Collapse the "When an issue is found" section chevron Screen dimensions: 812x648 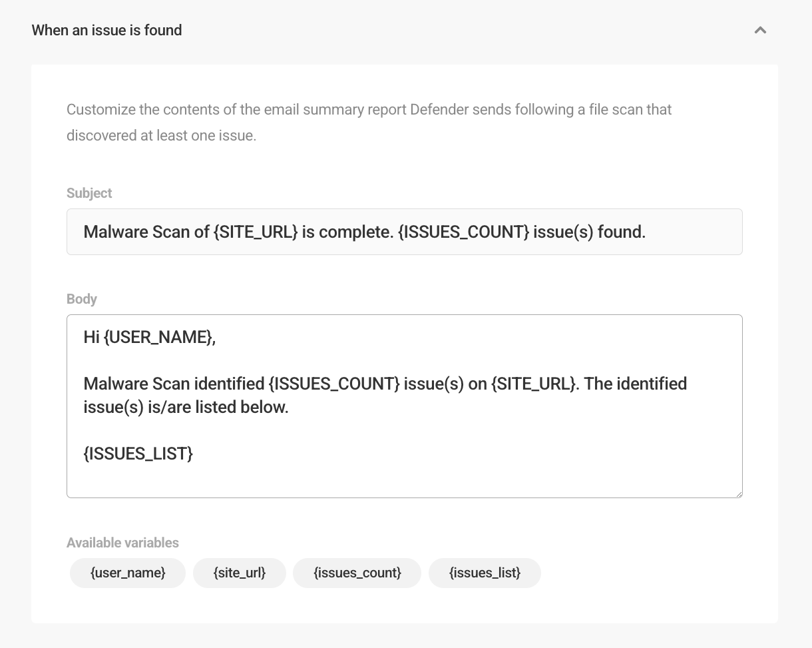click(760, 30)
